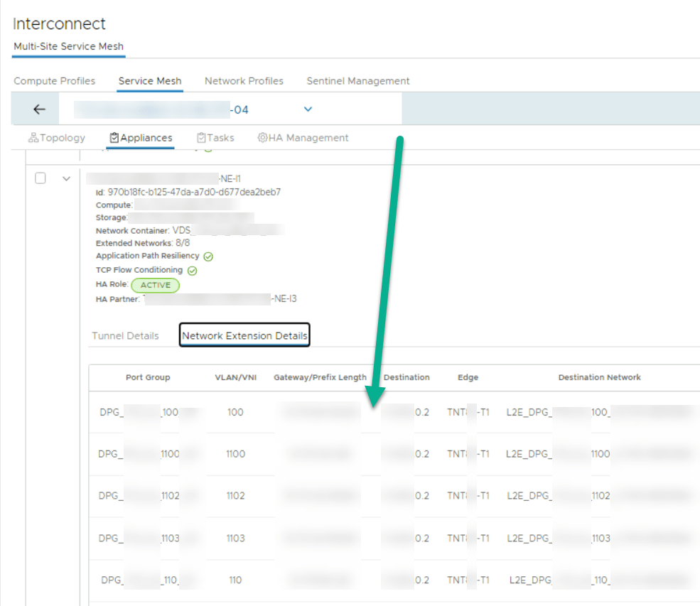Collapse the NE-I1 appliance row chevron
The image size is (700, 606).
[x=67, y=178]
